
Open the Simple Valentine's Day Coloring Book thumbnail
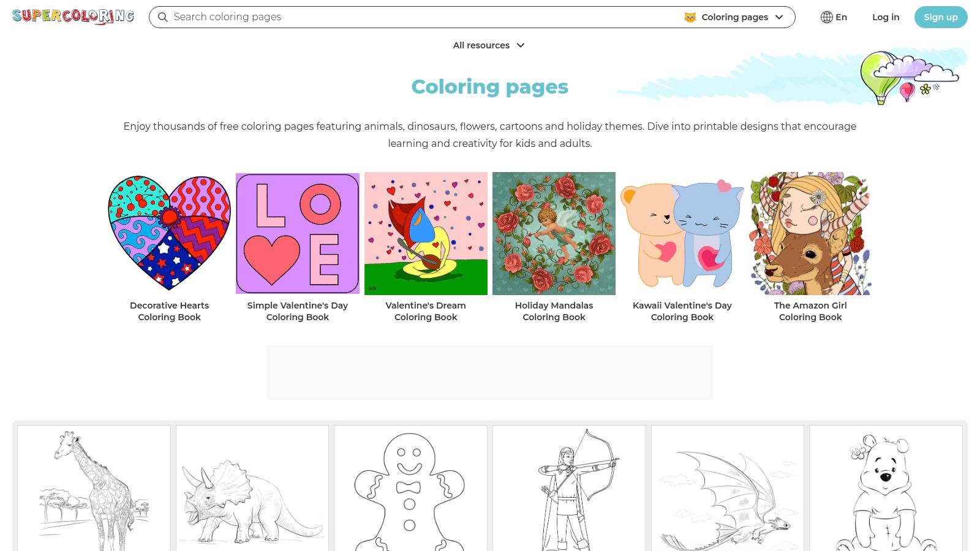pyautogui.click(x=298, y=233)
